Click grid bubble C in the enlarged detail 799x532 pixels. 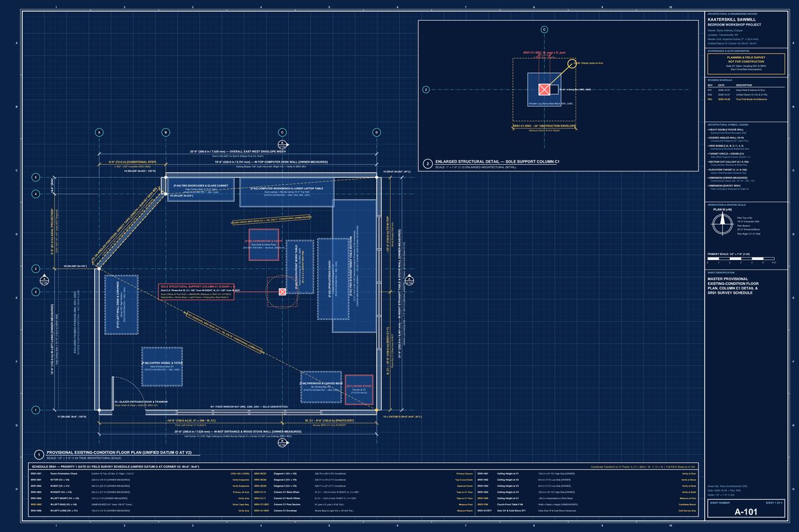coord(544,29)
